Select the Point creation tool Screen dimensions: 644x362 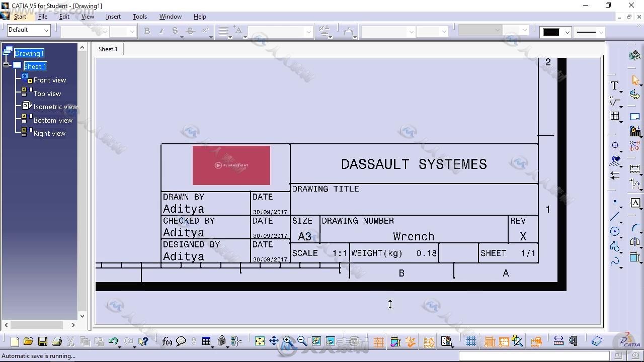coord(615,202)
